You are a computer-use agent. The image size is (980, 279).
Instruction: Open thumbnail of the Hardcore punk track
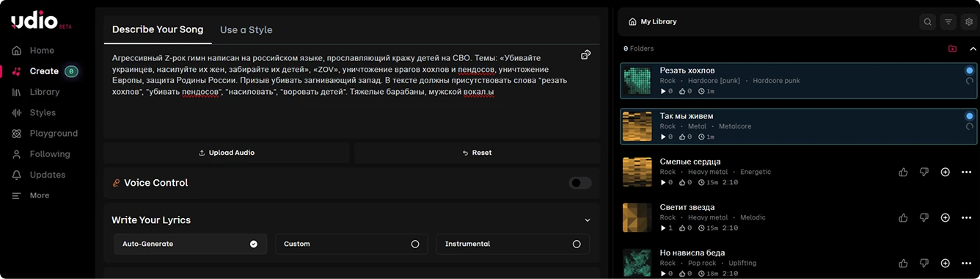click(x=637, y=81)
